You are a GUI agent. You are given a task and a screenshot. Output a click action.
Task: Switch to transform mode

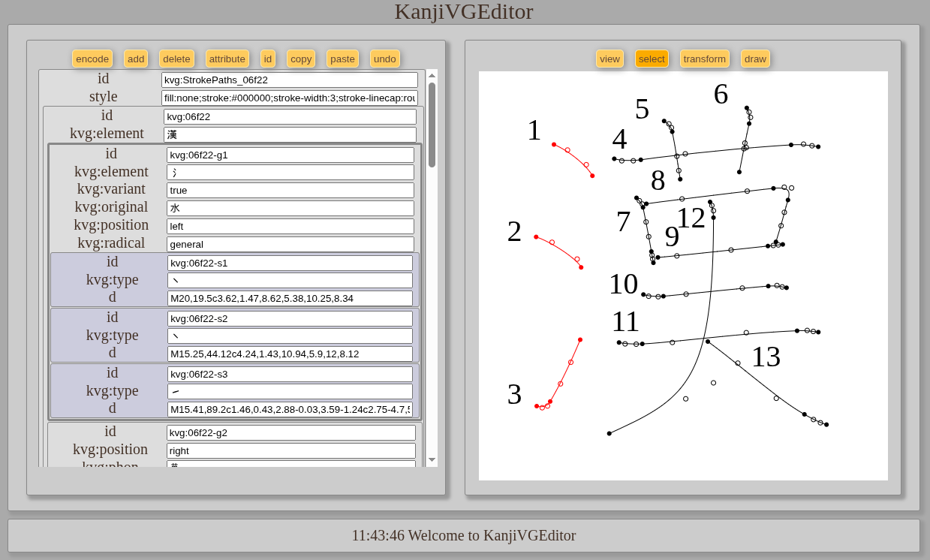tap(705, 59)
